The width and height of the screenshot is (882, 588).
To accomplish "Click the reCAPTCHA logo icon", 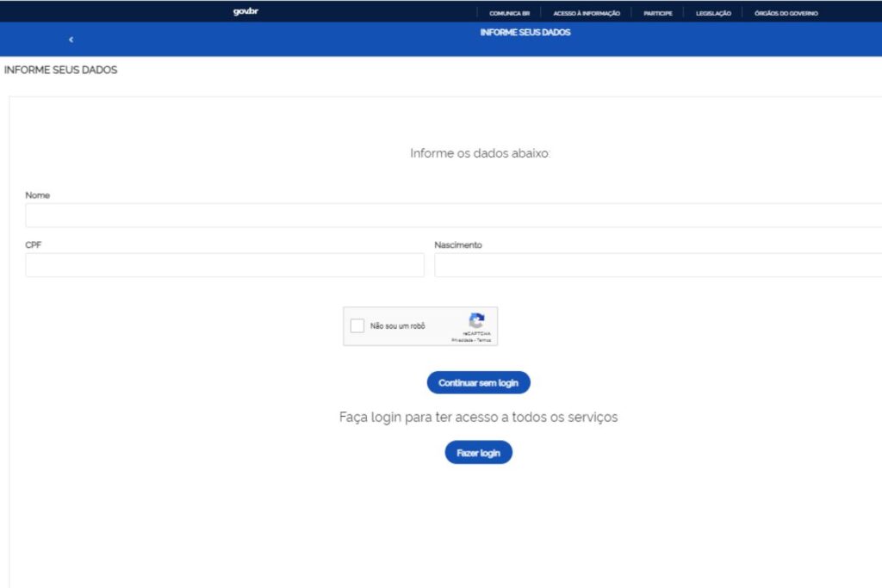I will point(476,320).
